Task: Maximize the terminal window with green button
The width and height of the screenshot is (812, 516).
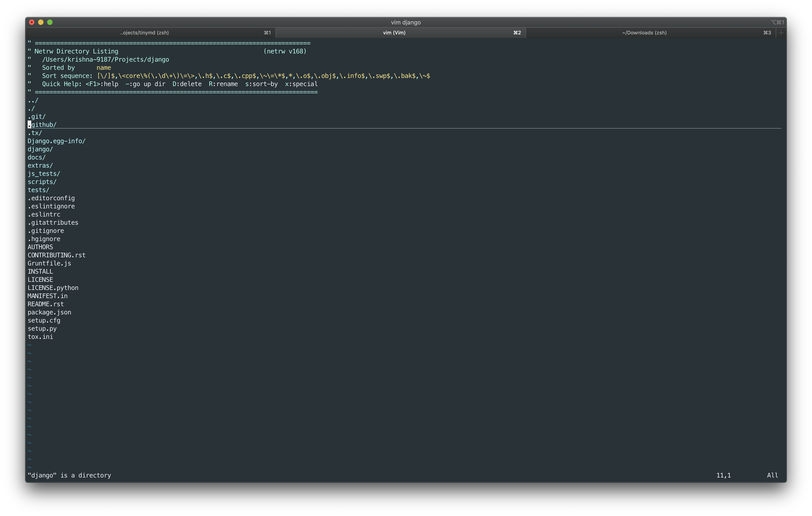Action: pyautogui.click(x=50, y=22)
